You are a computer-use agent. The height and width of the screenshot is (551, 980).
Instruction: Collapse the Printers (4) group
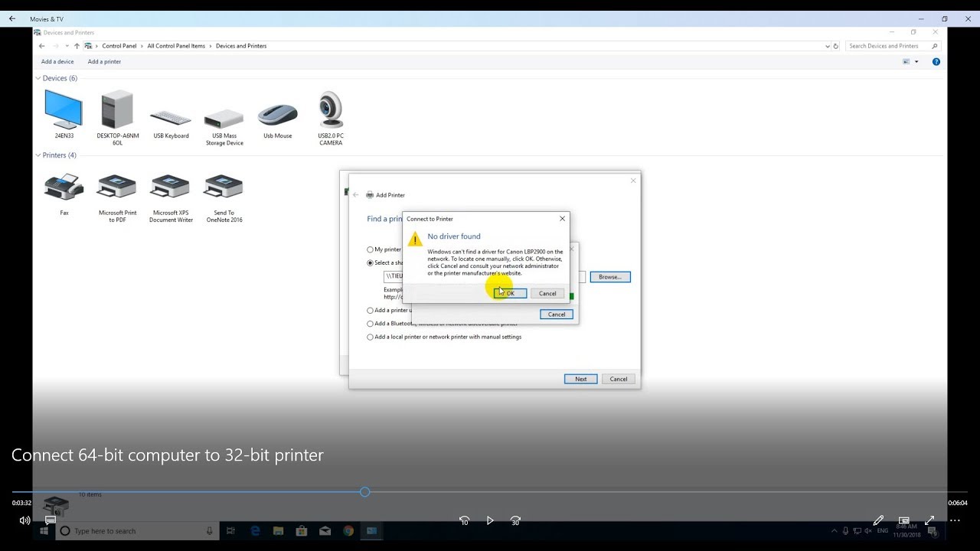pos(38,155)
